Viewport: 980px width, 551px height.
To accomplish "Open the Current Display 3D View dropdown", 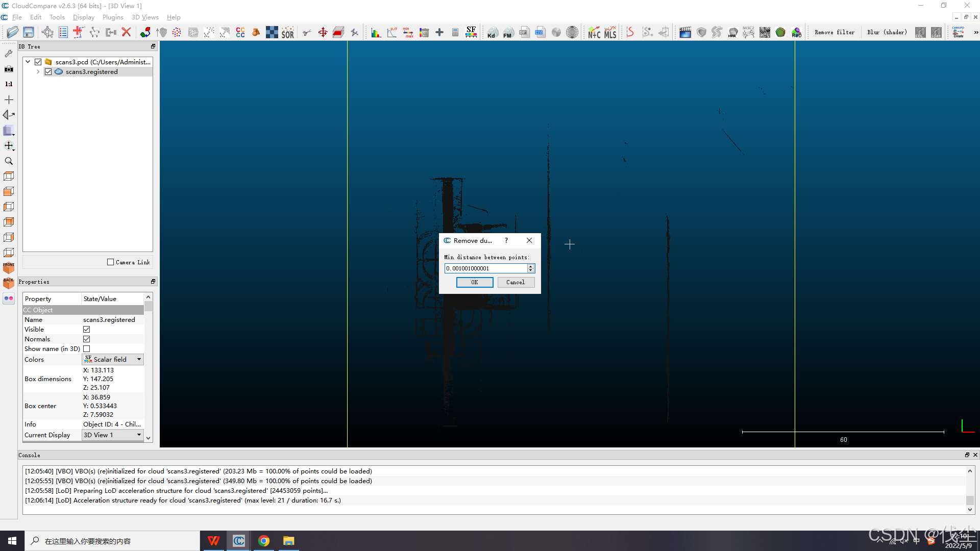I will 113,435.
